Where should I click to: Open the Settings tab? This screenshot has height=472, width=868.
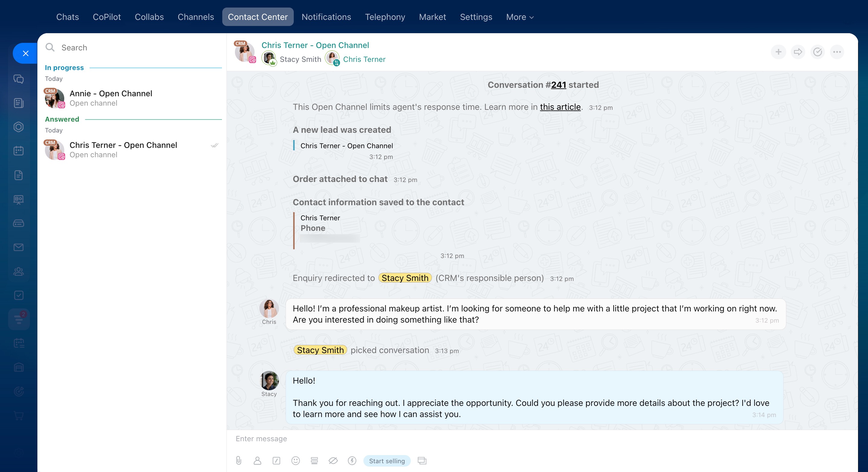(x=476, y=17)
